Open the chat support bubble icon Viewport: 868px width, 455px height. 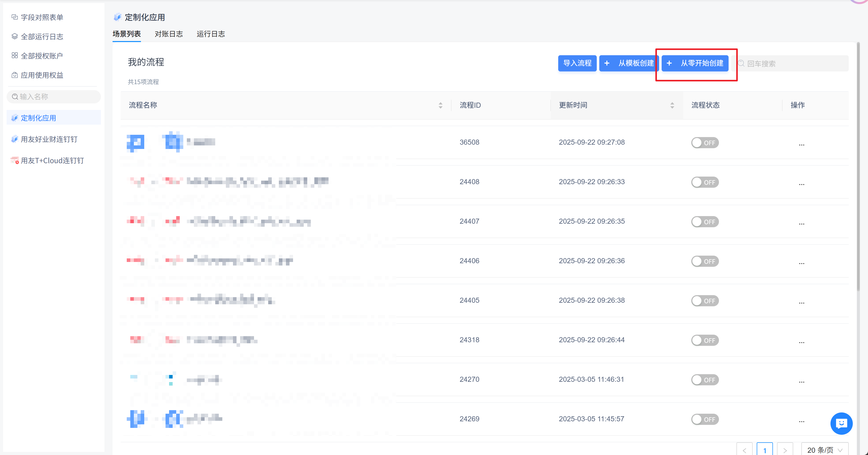pyautogui.click(x=841, y=423)
